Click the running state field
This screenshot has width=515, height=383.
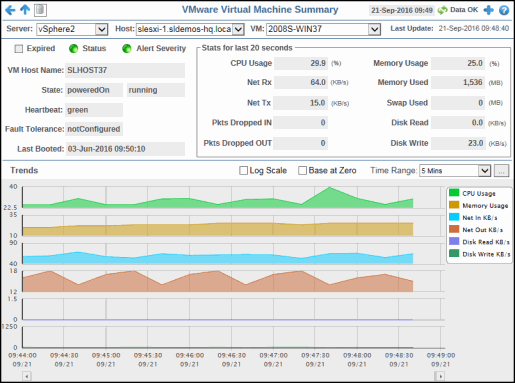(156, 90)
